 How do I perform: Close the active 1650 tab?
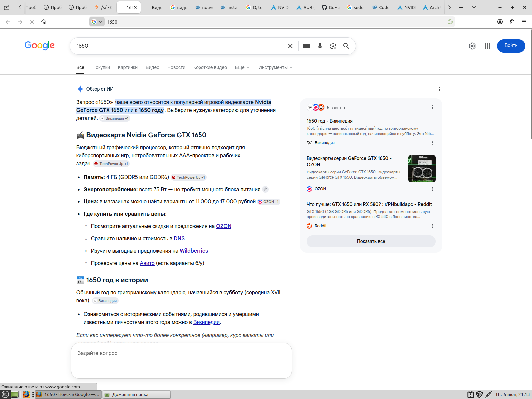point(135,7)
